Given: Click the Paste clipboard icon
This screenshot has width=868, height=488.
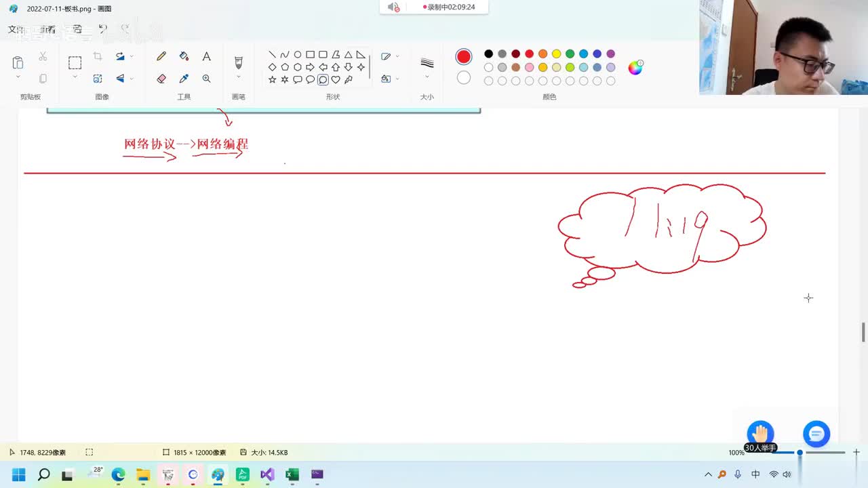Looking at the screenshot, I should point(18,62).
